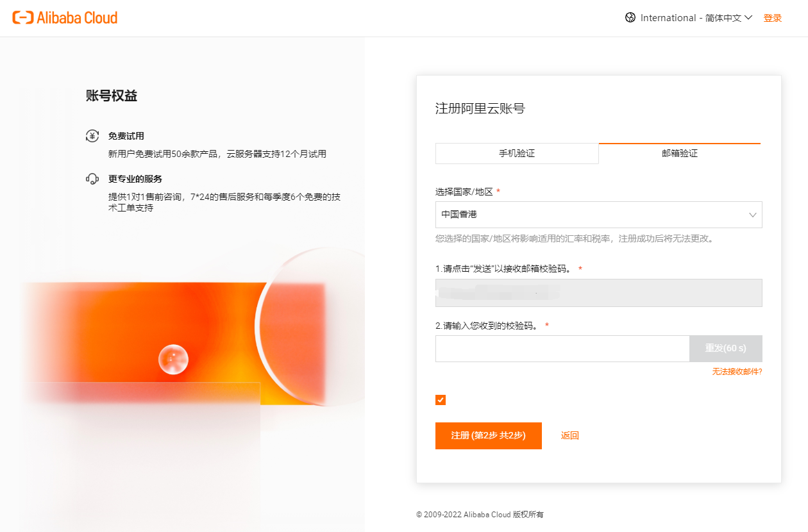This screenshot has width=808, height=532.
Task: Uncheck the agreement checkbox above the register button
Action: [441, 400]
